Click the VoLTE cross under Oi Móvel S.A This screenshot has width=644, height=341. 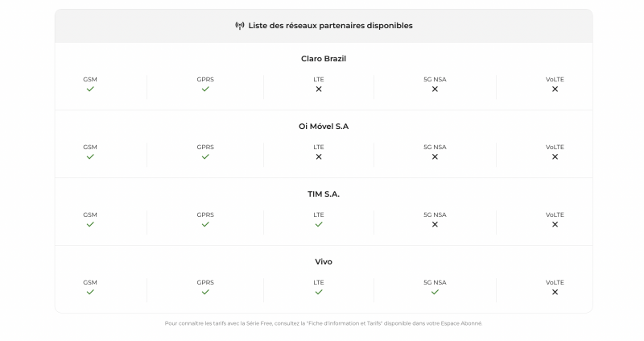(x=555, y=156)
